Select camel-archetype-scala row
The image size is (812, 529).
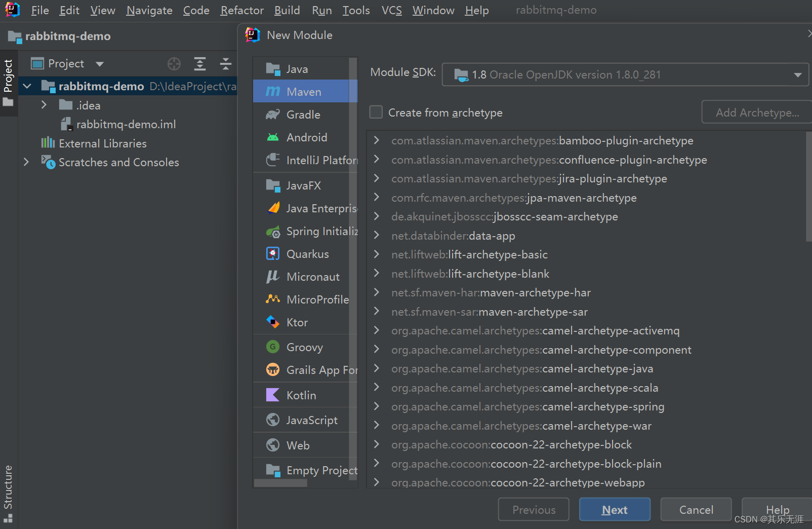[587, 388]
